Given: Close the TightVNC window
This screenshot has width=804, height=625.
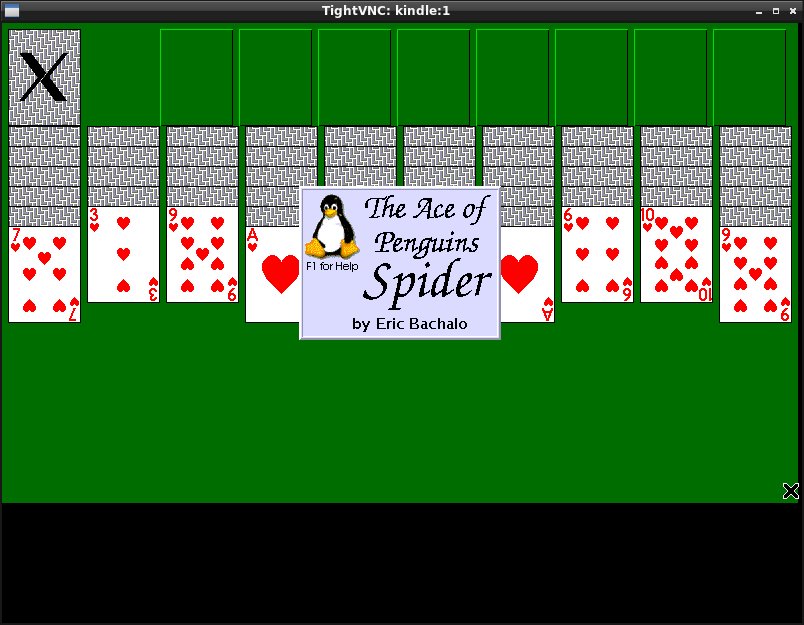Looking at the screenshot, I should click(792, 11).
